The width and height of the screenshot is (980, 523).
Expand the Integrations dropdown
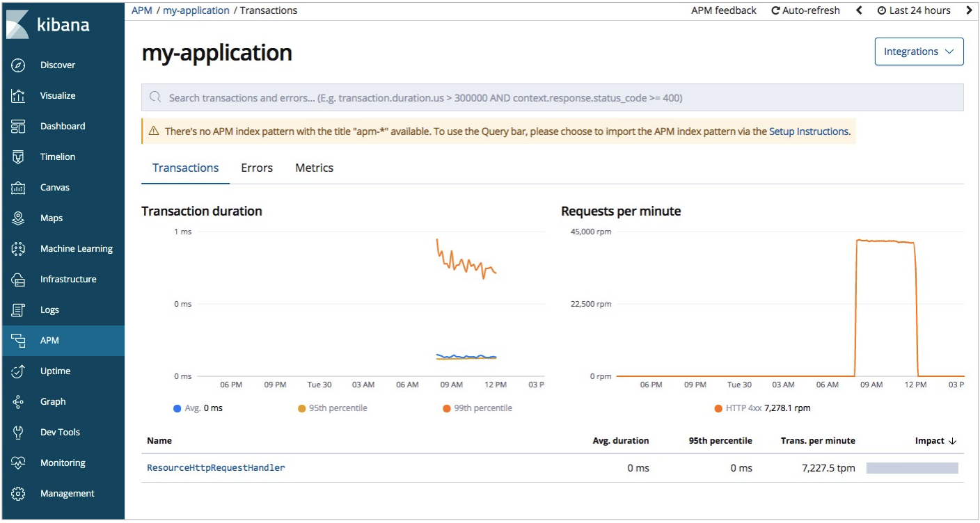919,51
